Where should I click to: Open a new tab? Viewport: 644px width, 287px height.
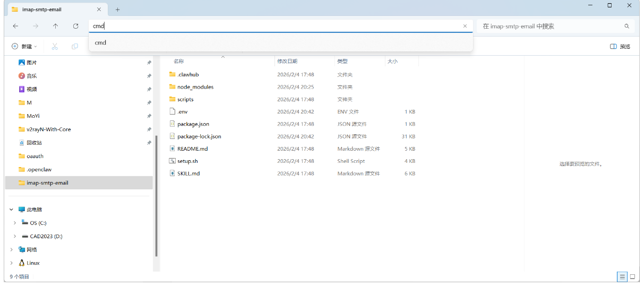(x=117, y=10)
